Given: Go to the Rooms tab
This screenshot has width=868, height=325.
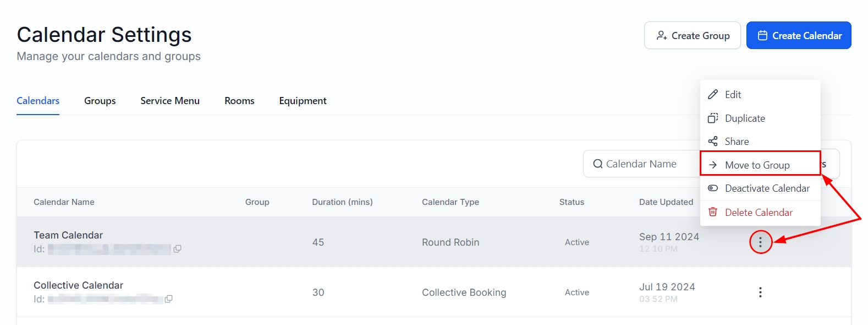Looking at the screenshot, I should click(x=239, y=101).
